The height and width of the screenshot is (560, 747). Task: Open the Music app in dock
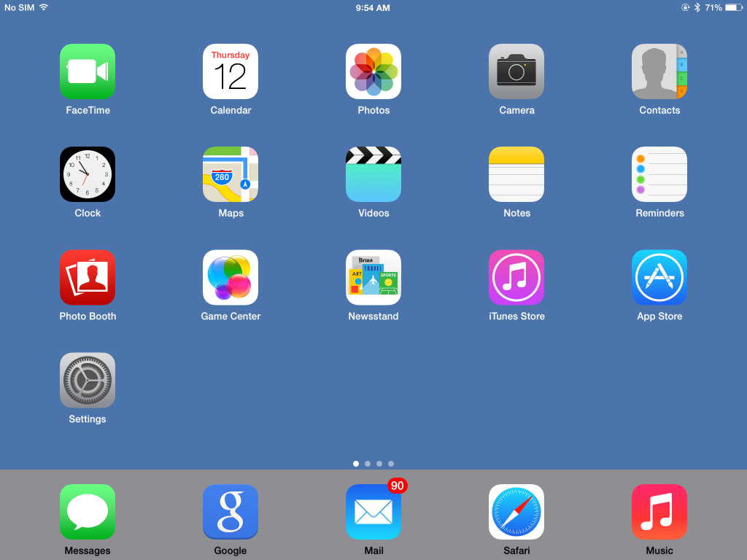[x=659, y=512]
